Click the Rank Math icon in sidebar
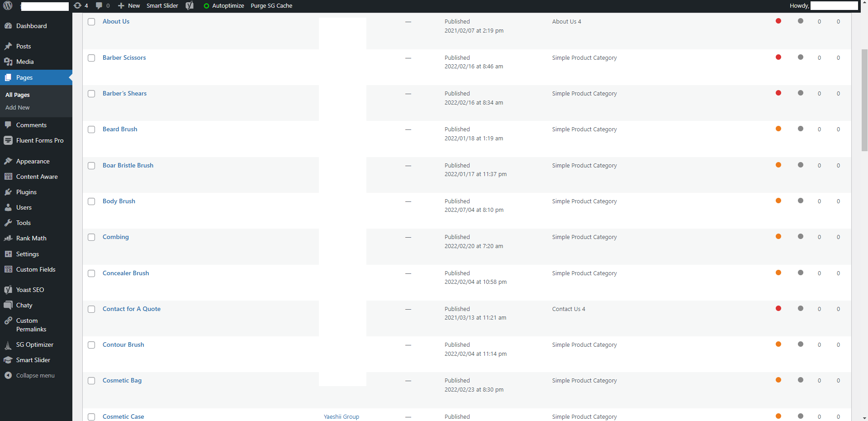This screenshot has width=868, height=421. pyautogui.click(x=8, y=238)
